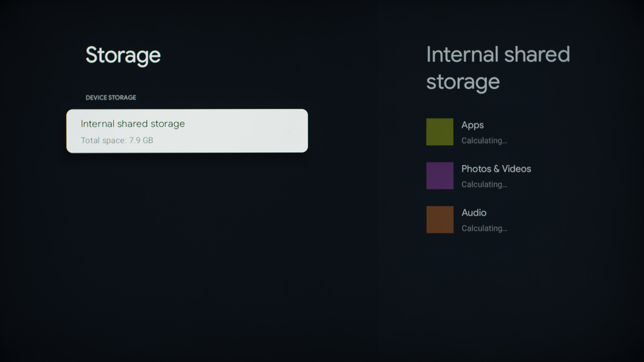Click 'Calculating…' text under Photos & Videos

click(484, 184)
